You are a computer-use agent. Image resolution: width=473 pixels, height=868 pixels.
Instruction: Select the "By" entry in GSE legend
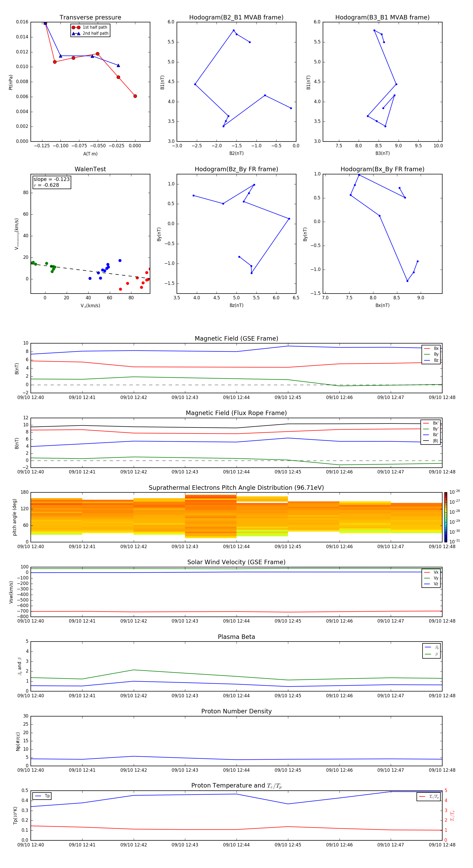coord(431,354)
